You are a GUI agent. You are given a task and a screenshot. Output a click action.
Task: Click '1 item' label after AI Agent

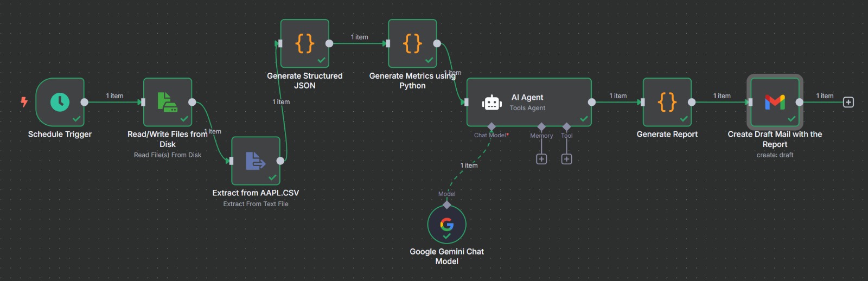click(618, 95)
